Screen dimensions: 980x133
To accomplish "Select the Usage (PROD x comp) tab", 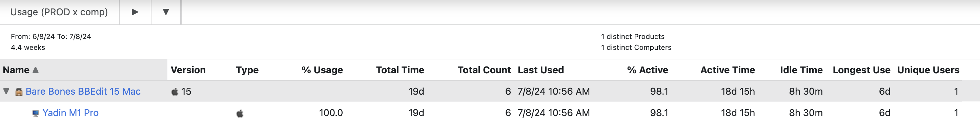I will pos(59,12).
